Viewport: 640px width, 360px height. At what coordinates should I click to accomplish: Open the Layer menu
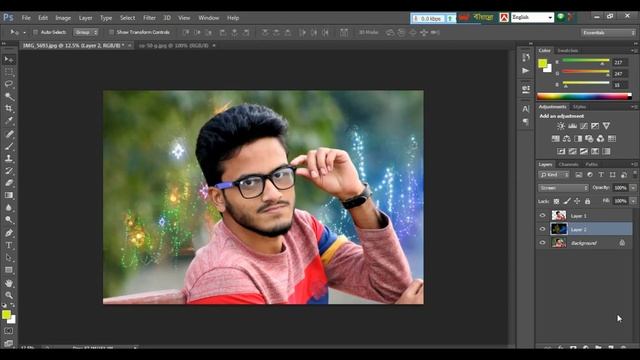85,18
